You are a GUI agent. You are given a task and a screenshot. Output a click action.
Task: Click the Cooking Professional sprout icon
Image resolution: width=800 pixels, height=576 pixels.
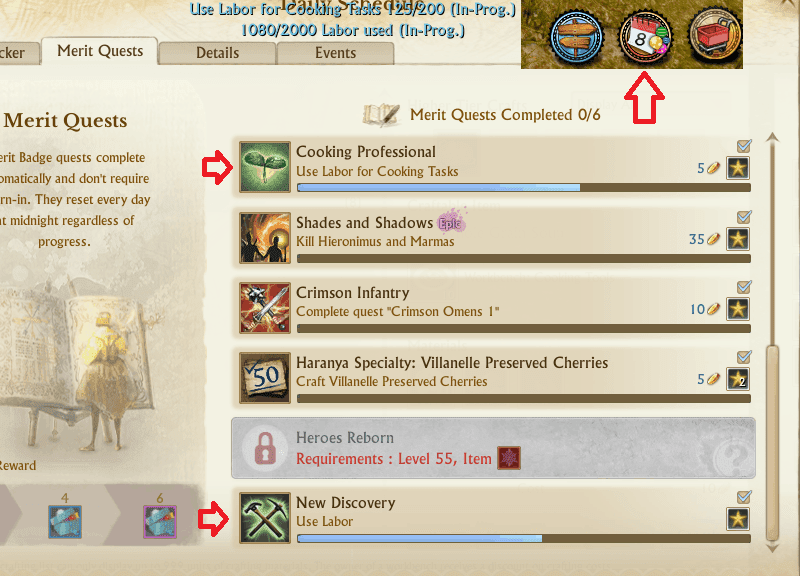265,167
